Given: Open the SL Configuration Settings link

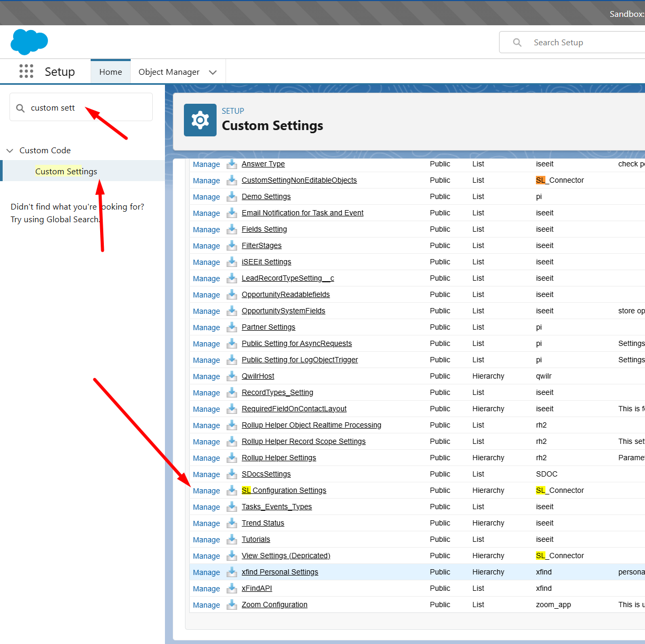Looking at the screenshot, I should click(284, 490).
